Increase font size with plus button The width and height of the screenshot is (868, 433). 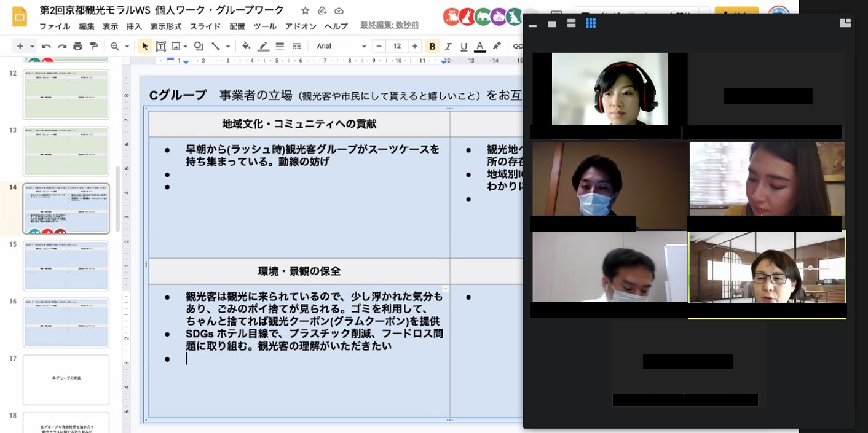tap(415, 46)
